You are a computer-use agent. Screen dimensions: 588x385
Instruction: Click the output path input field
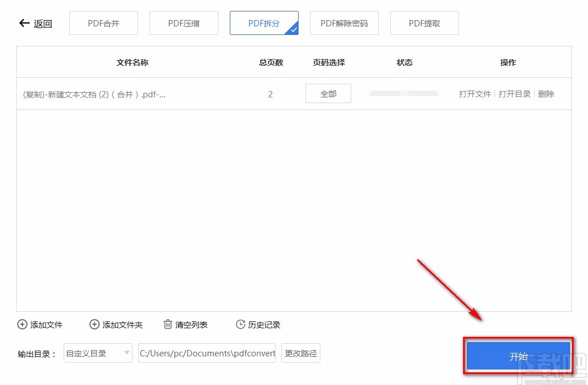pyautogui.click(x=206, y=353)
